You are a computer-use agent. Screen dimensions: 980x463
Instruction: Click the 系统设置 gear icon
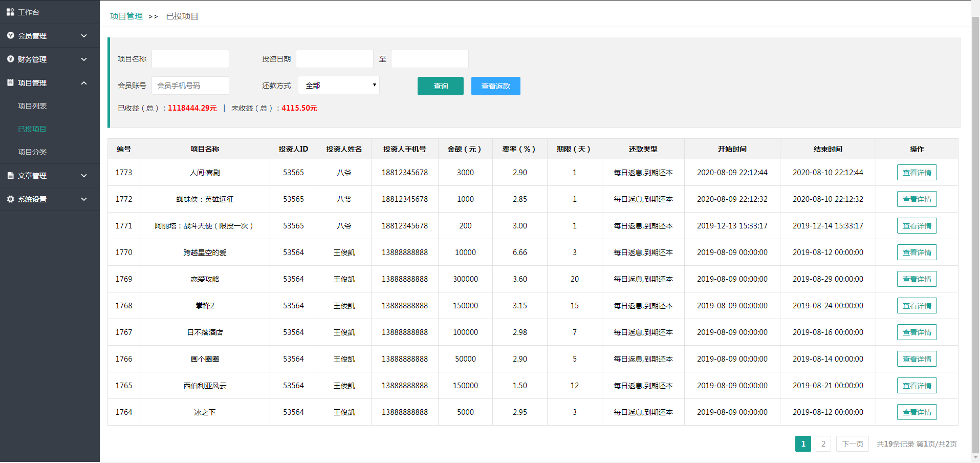click(10, 199)
